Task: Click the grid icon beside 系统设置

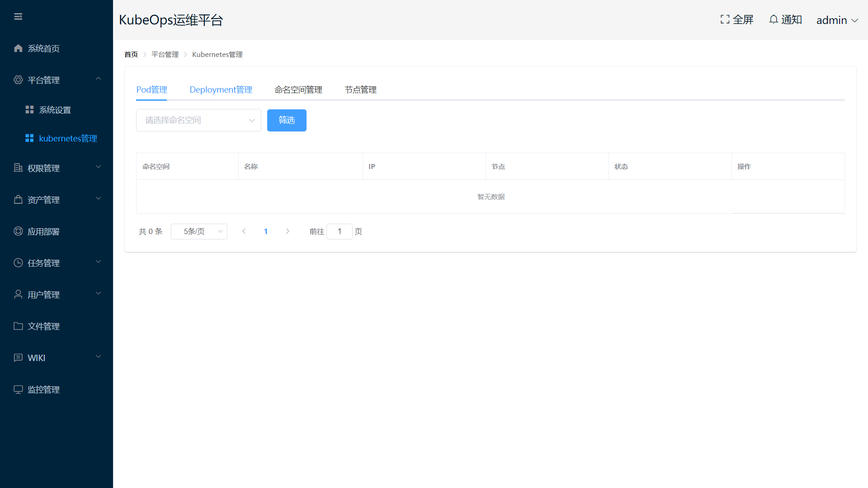Action: click(x=29, y=110)
